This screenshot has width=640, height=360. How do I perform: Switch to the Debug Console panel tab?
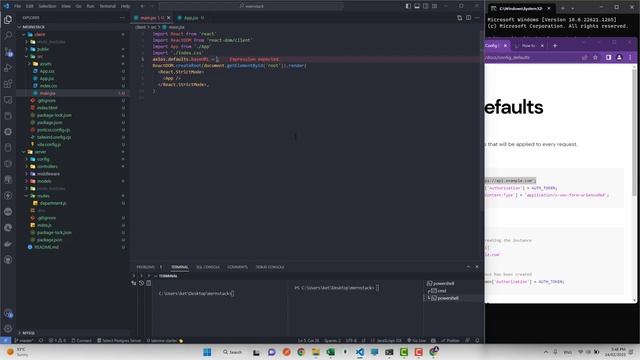click(x=270, y=267)
